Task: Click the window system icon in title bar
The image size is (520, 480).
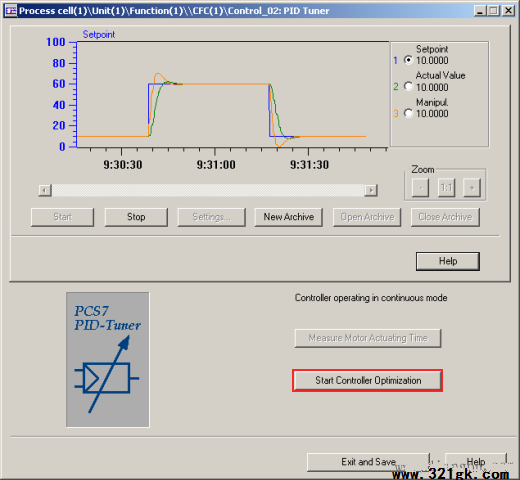Action: coord(11,11)
